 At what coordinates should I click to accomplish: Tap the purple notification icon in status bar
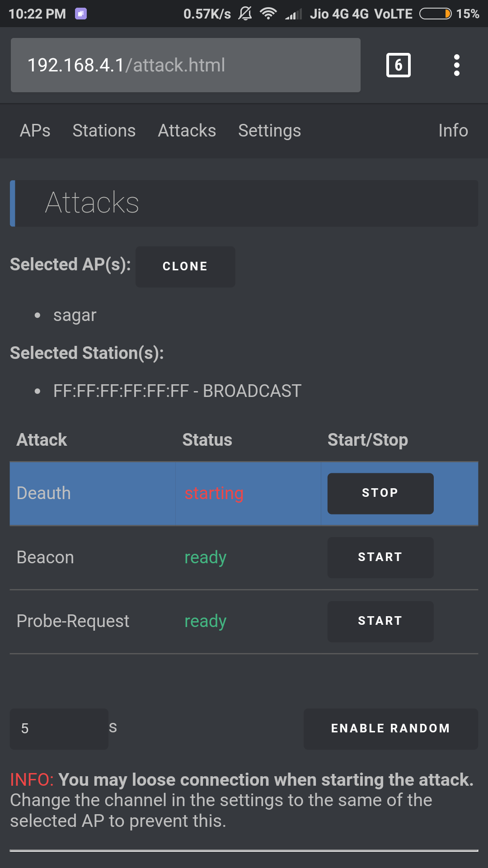point(81,14)
